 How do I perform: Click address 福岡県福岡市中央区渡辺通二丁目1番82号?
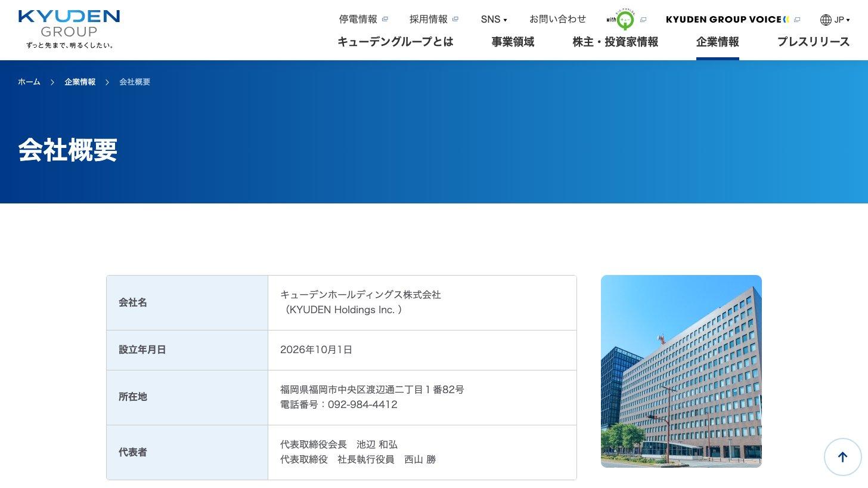coord(372,390)
